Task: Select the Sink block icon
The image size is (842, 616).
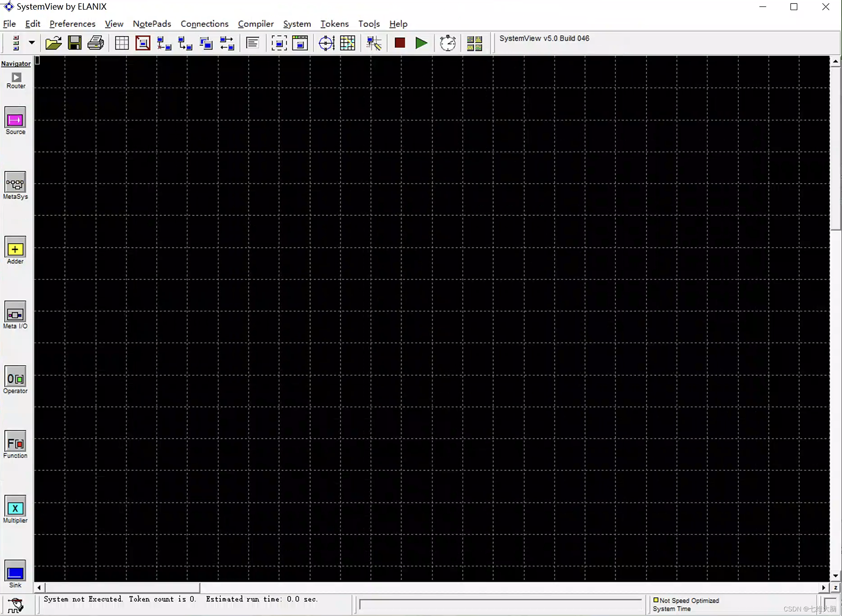Action: point(14,572)
